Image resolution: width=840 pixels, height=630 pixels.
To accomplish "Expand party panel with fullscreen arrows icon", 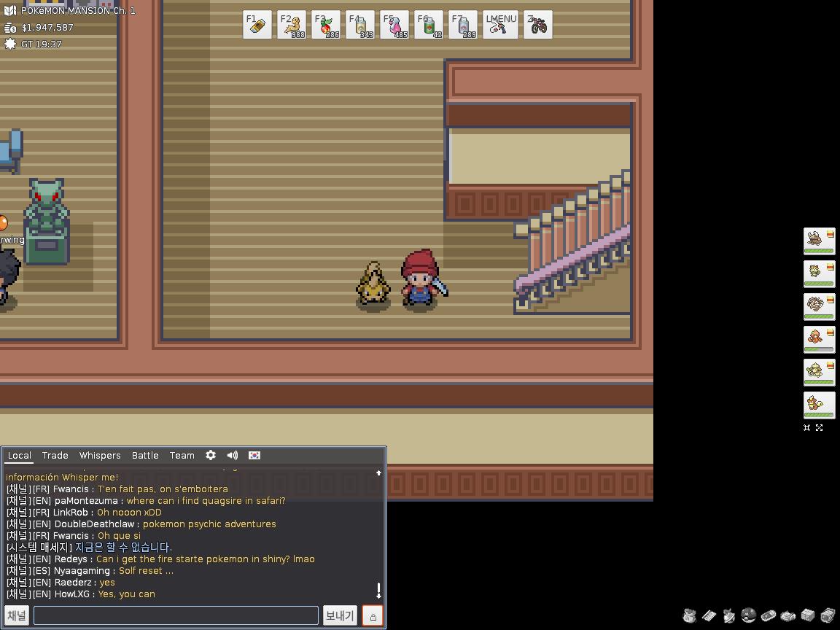I will tap(820, 428).
